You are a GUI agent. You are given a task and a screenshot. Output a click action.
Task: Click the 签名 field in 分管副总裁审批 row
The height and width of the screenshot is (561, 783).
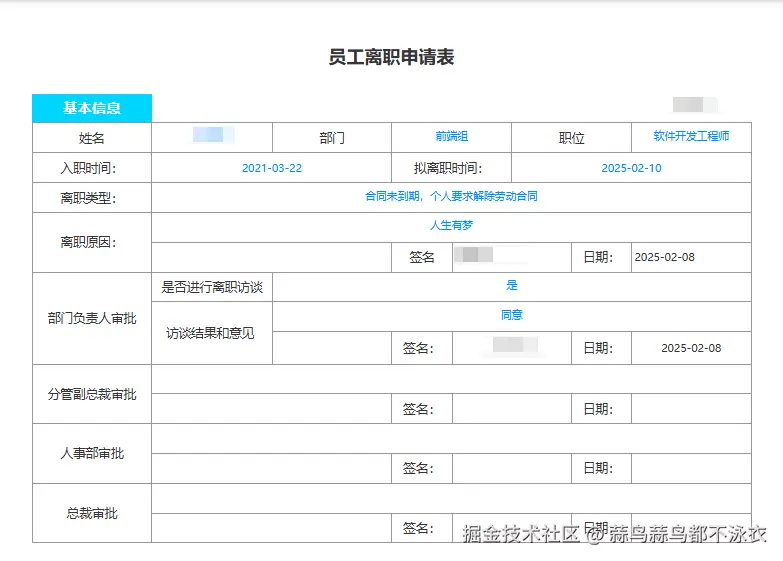click(511, 408)
